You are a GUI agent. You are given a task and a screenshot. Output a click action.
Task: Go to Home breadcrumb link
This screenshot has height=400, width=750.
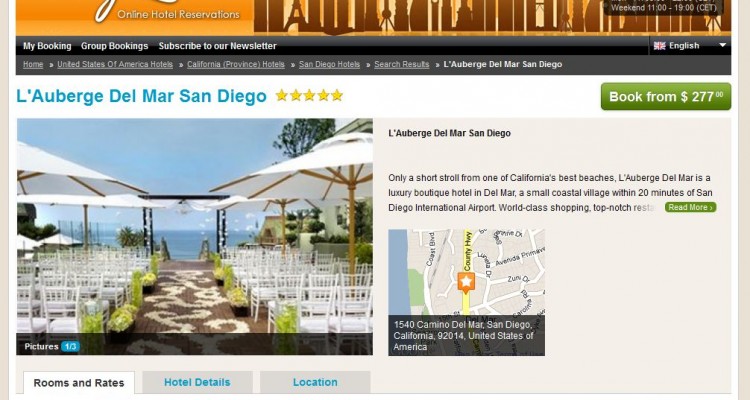[33, 65]
